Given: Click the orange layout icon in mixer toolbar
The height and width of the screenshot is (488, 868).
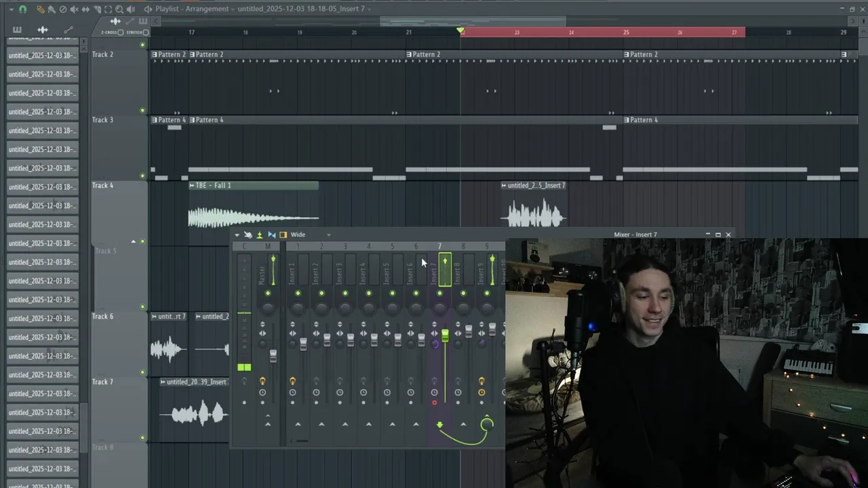Looking at the screenshot, I should (283, 235).
